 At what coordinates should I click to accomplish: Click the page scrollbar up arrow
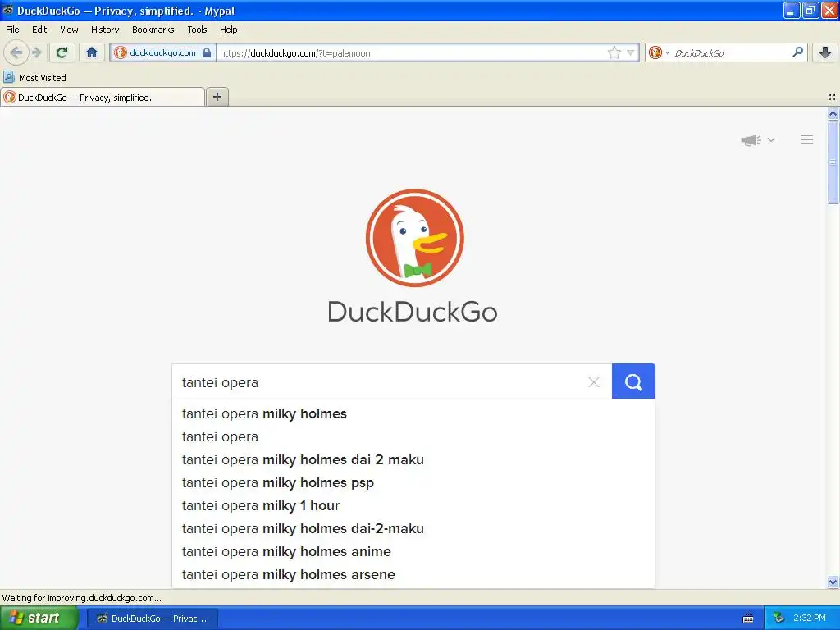click(x=833, y=113)
